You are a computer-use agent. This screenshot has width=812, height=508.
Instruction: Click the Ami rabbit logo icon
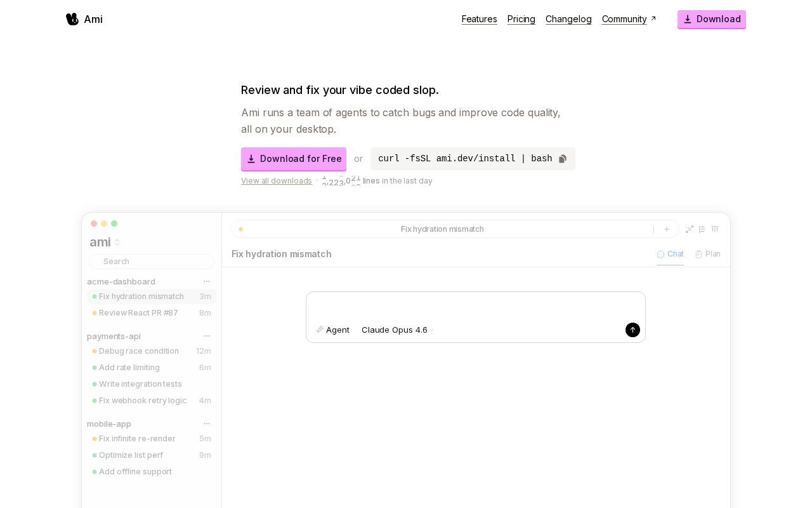pos(72,19)
